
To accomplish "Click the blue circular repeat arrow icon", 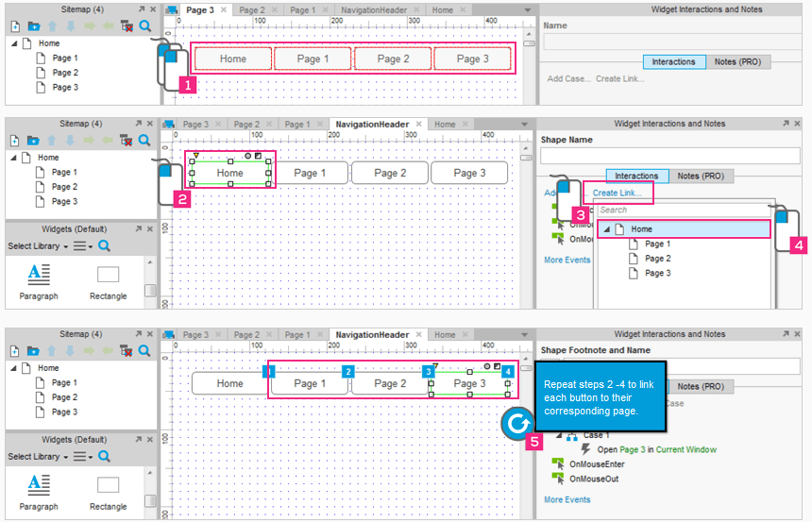I will point(517,424).
